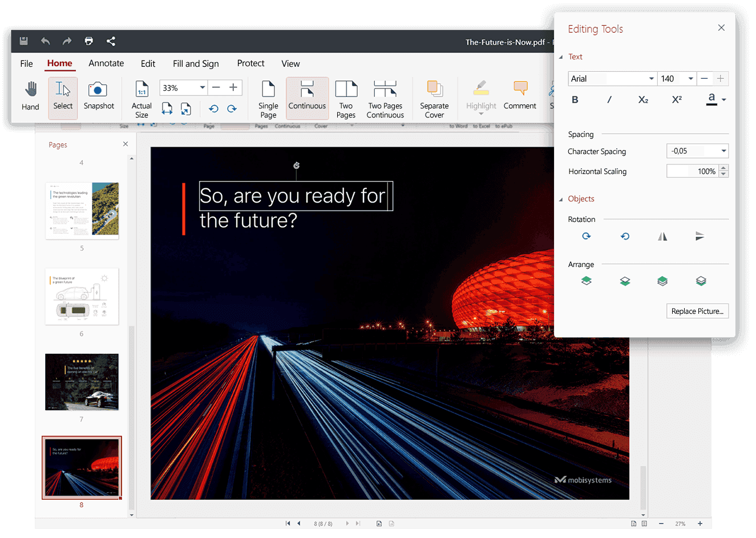Rotate view counterclockwise in Home ribbon
The image size is (756, 538).
(x=213, y=108)
